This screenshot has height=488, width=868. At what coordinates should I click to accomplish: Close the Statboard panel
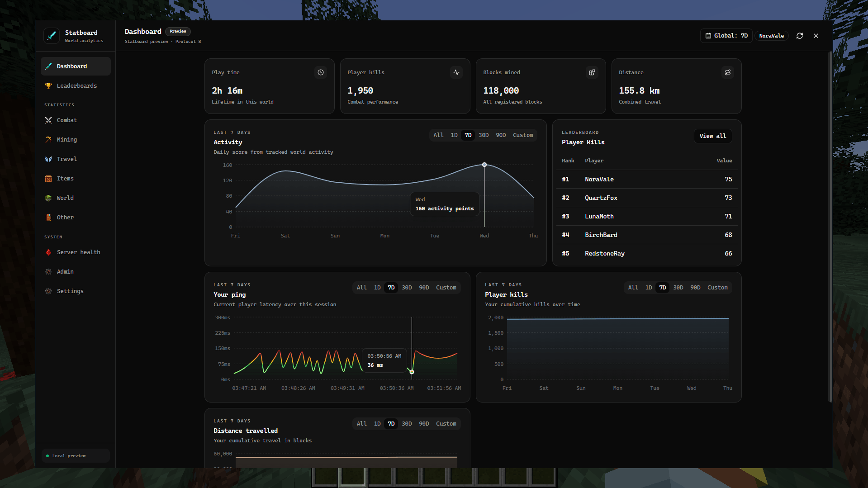pyautogui.click(x=816, y=36)
